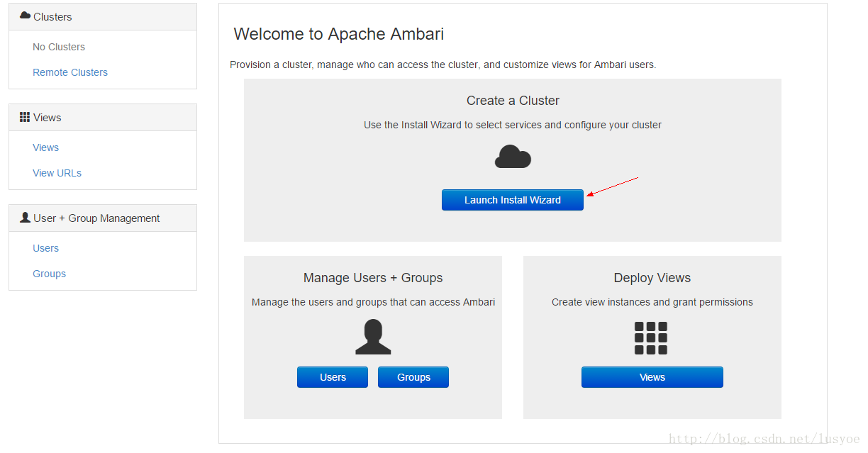Image resolution: width=868 pixels, height=453 pixels.
Task: Select Groups link in sidebar
Action: [x=49, y=274]
